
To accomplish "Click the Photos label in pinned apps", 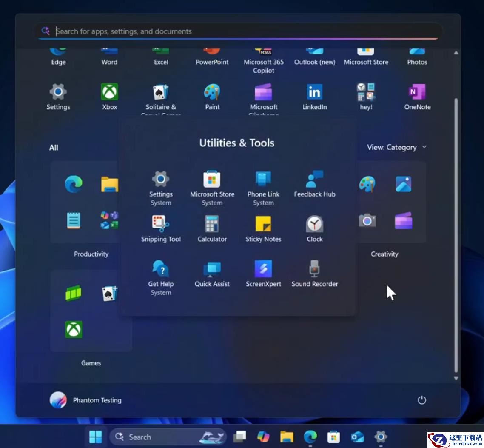I will click(417, 62).
